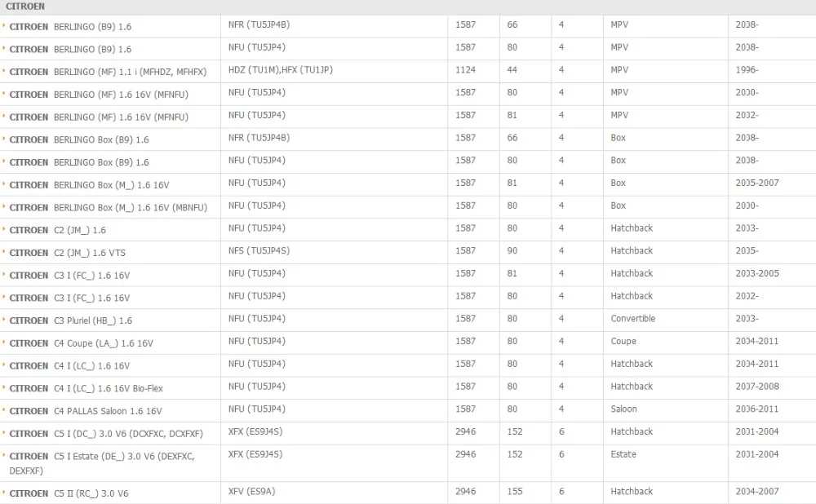Click the arrow bullet next to C4 PALLAS Saloon
This screenshot has width=816, height=504.
pos(3,409)
